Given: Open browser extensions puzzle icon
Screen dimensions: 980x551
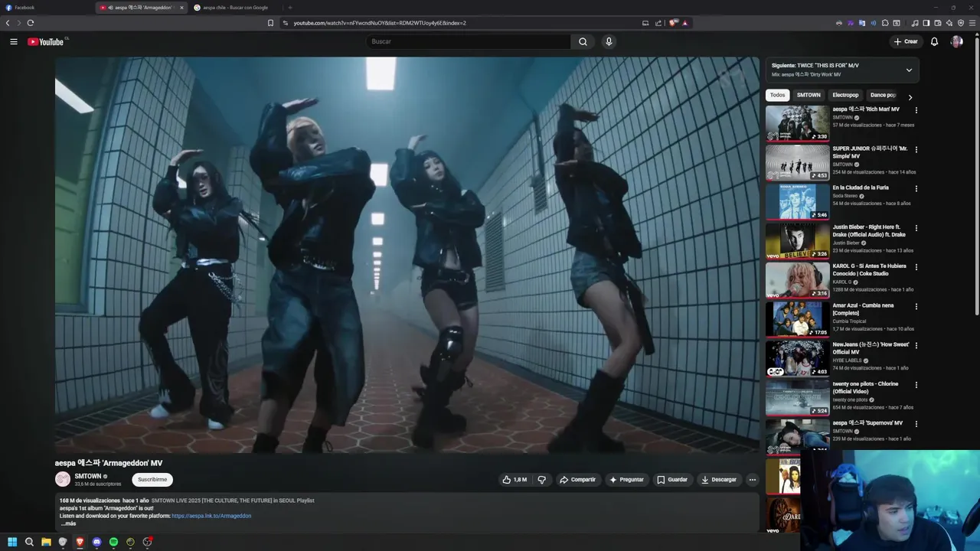Looking at the screenshot, I should click(x=885, y=23).
